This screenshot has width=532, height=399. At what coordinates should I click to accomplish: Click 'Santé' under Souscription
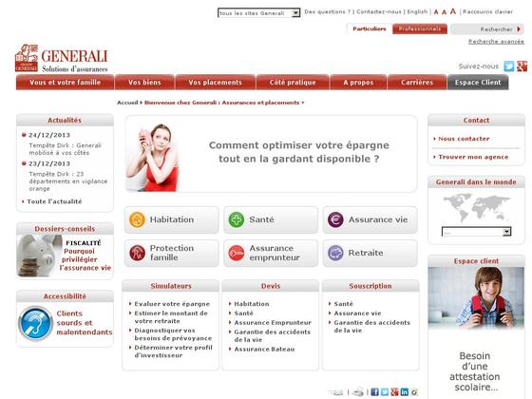[343, 304]
